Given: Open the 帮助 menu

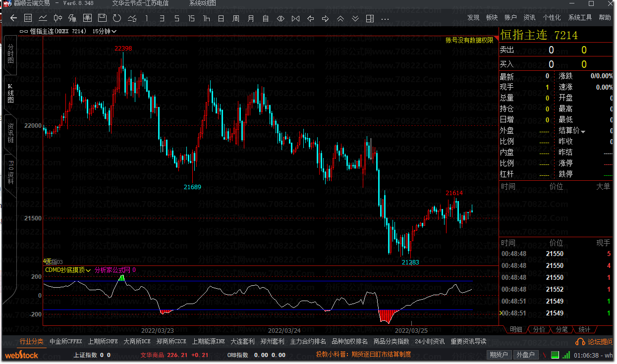Looking at the screenshot, I should 605,18.
